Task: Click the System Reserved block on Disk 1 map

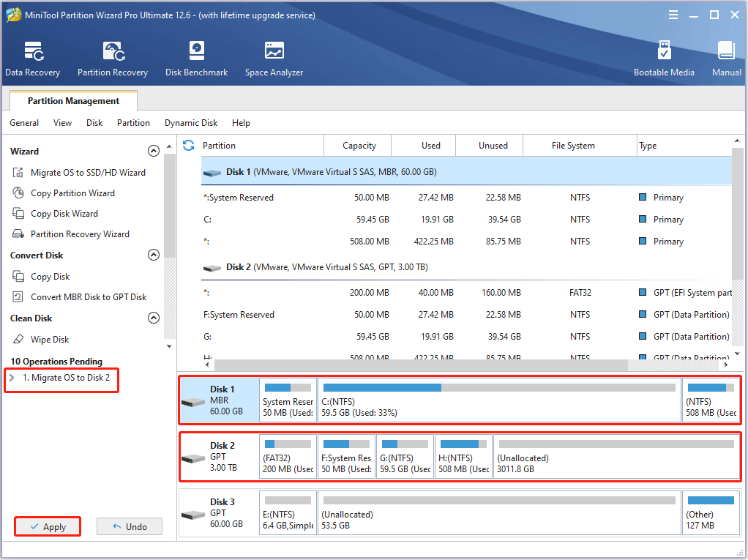Action: 288,400
